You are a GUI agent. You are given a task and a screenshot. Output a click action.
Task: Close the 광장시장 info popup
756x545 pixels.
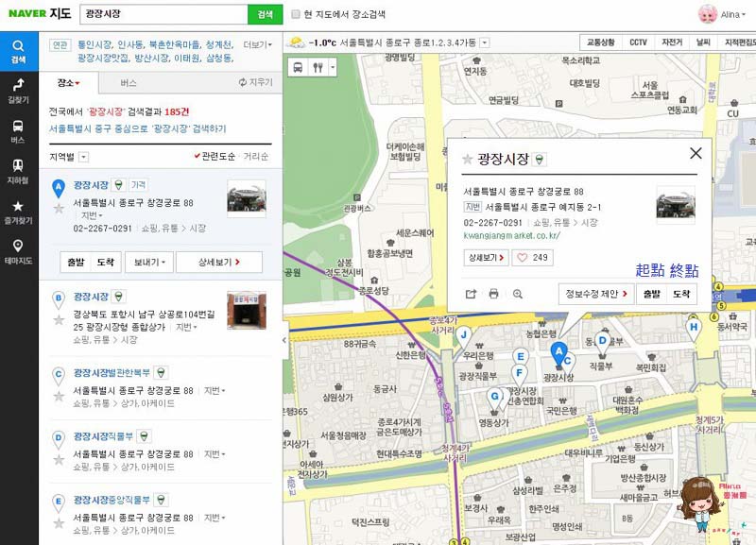696,153
